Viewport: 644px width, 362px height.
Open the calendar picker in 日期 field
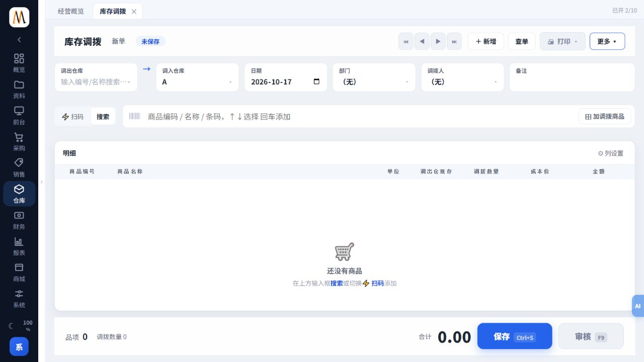[316, 81]
